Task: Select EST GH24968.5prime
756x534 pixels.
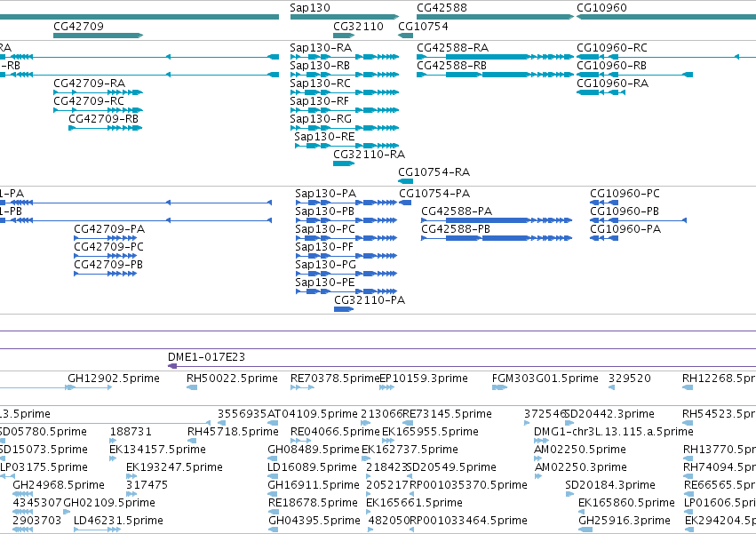Action: [x=59, y=485]
